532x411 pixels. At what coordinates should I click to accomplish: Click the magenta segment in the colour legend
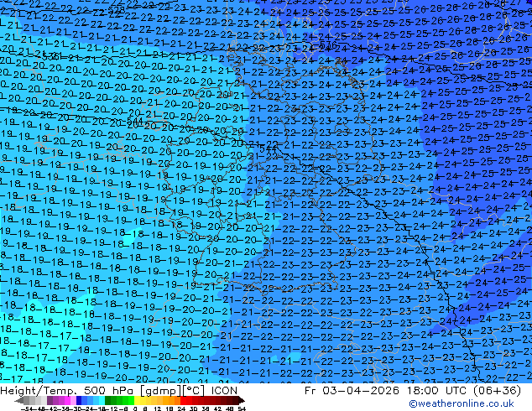click(x=67, y=400)
